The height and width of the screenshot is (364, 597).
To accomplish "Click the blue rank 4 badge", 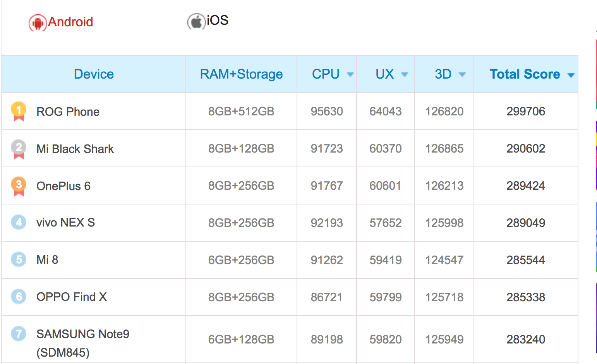I will point(19,222).
